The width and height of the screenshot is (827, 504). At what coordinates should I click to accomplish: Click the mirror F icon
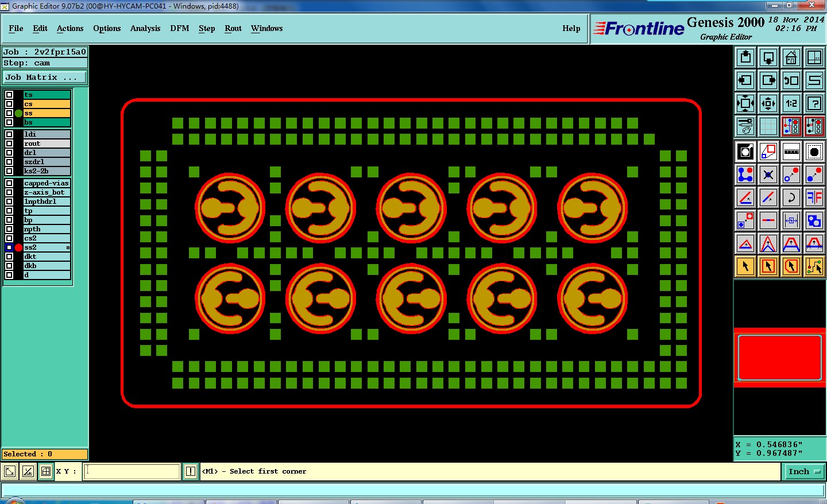coord(814,197)
